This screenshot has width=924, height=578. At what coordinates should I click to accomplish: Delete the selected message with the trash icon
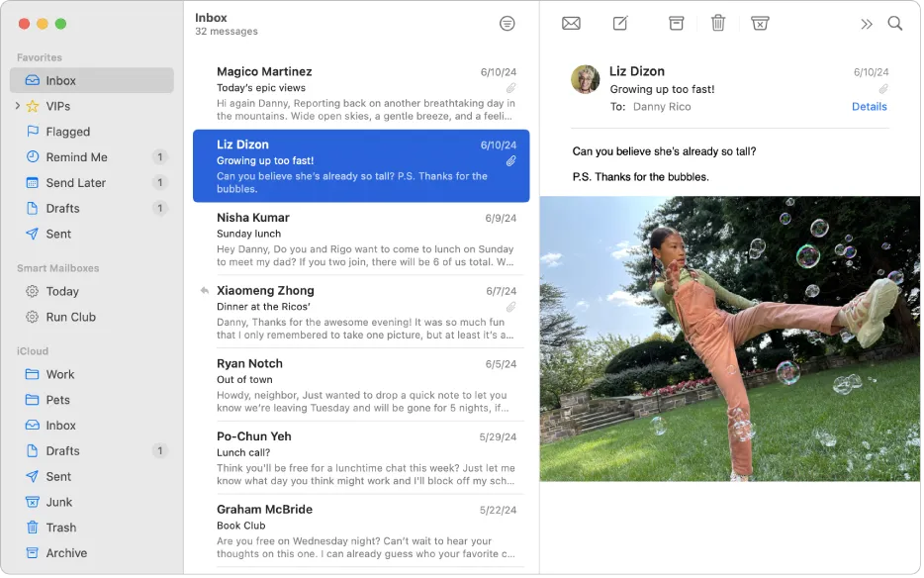point(718,23)
